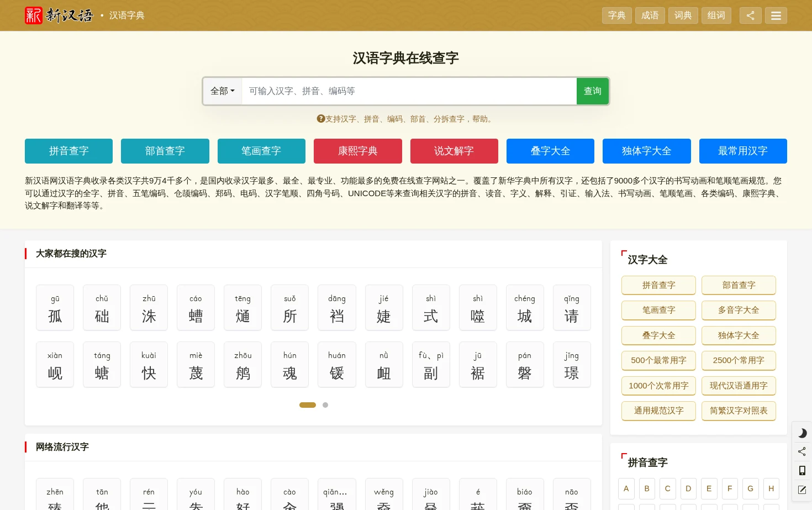Screen dimensions: 812x510
Task: Open the red 康熙字典 button
Action: pyautogui.click(x=358, y=151)
